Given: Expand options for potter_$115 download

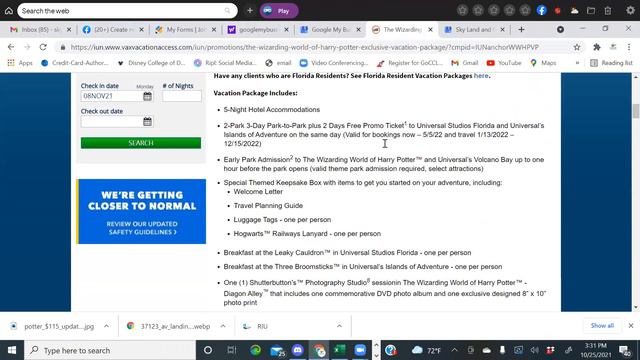Looking at the screenshot, I should [x=107, y=326].
